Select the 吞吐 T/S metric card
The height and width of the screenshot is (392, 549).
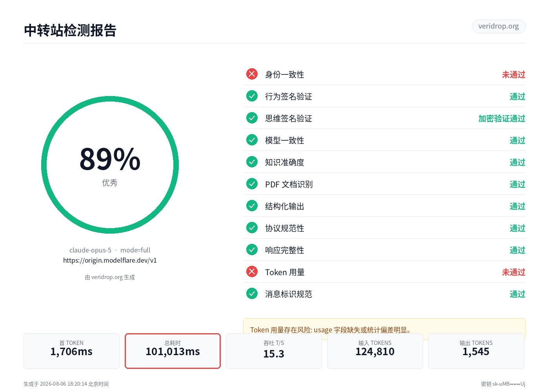coord(274,351)
